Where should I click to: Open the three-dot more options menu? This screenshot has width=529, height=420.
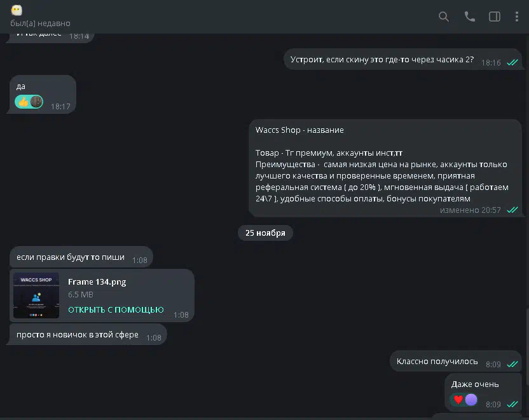coord(517,17)
